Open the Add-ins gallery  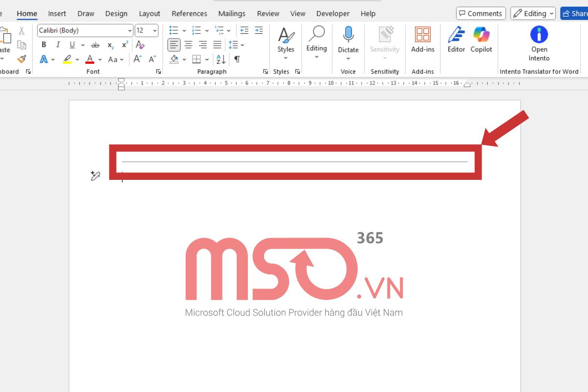coord(422,40)
